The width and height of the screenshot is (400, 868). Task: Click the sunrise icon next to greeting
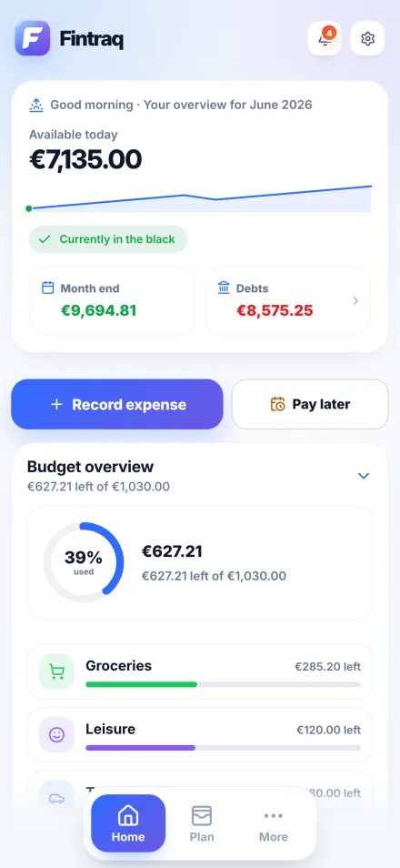point(36,105)
